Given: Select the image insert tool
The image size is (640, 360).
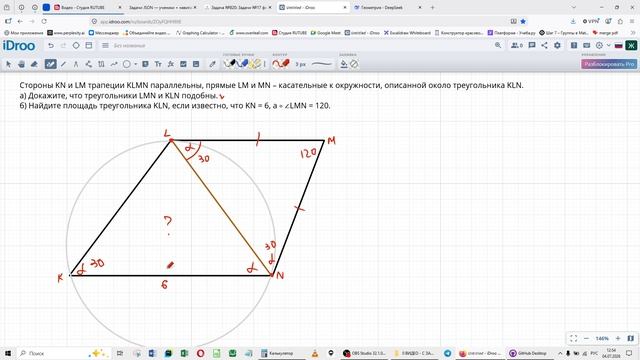Looking at the screenshot, I should (196, 64).
